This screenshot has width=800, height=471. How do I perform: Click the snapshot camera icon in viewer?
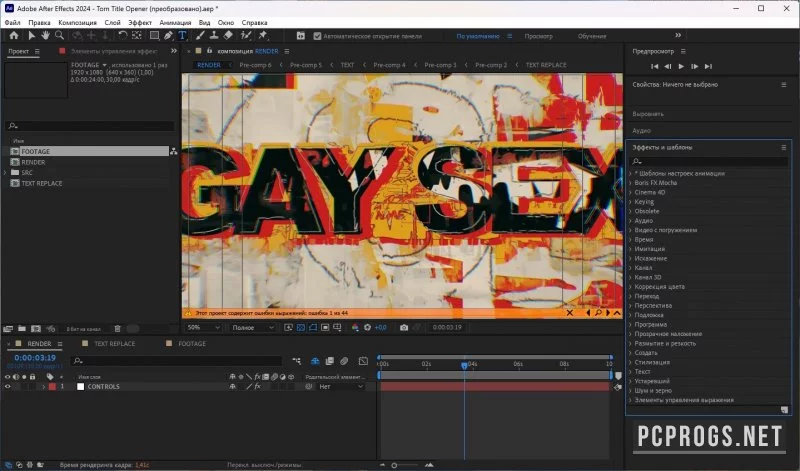pos(404,328)
